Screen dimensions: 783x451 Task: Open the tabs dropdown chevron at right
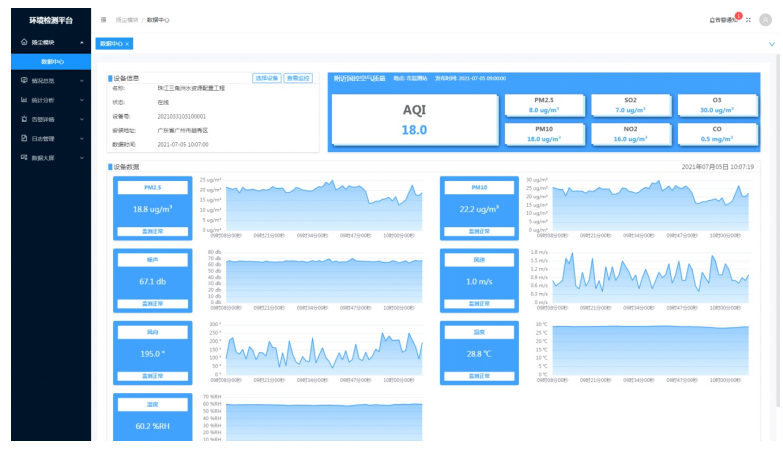(771, 44)
